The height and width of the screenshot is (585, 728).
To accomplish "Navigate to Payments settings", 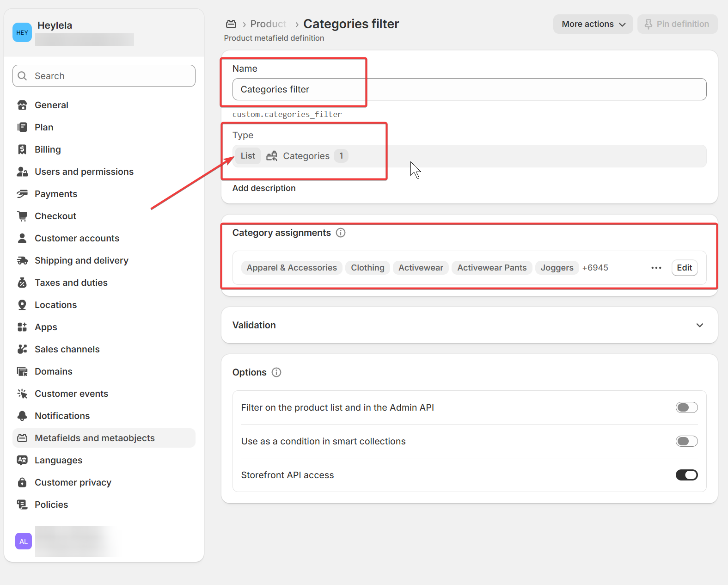I will click(x=104, y=194).
